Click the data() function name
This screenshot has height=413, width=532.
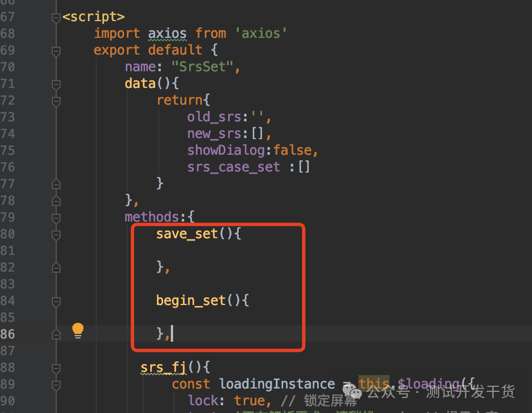(x=140, y=83)
